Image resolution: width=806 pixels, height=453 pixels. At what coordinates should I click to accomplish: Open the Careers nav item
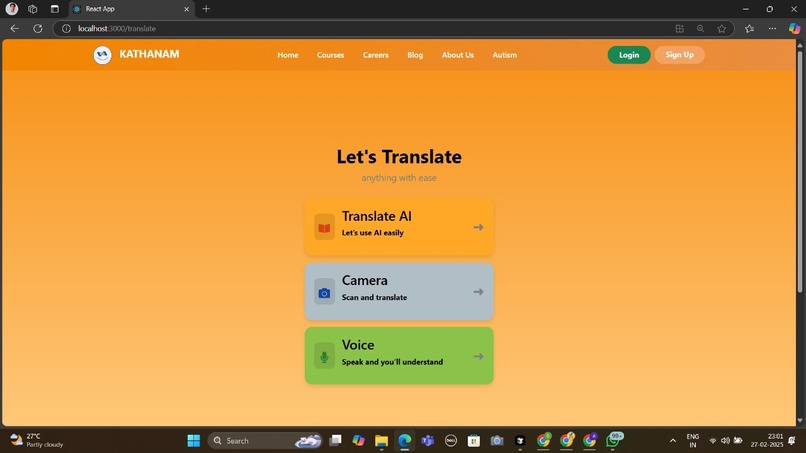tap(376, 55)
